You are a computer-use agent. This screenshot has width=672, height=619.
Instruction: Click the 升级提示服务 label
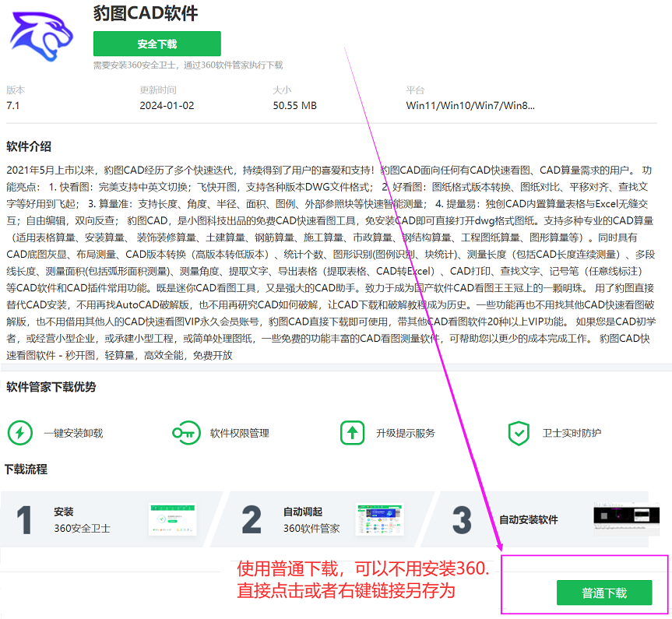[x=406, y=434]
